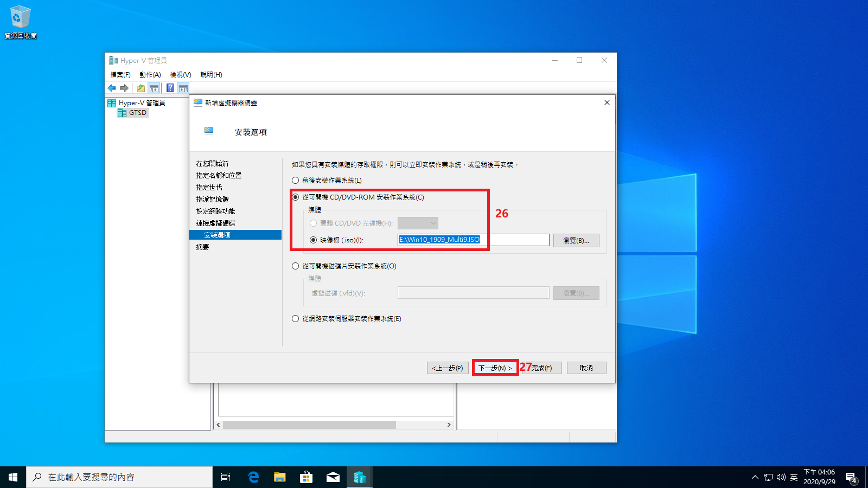Open the 動作(A) menu

point(150,75)
